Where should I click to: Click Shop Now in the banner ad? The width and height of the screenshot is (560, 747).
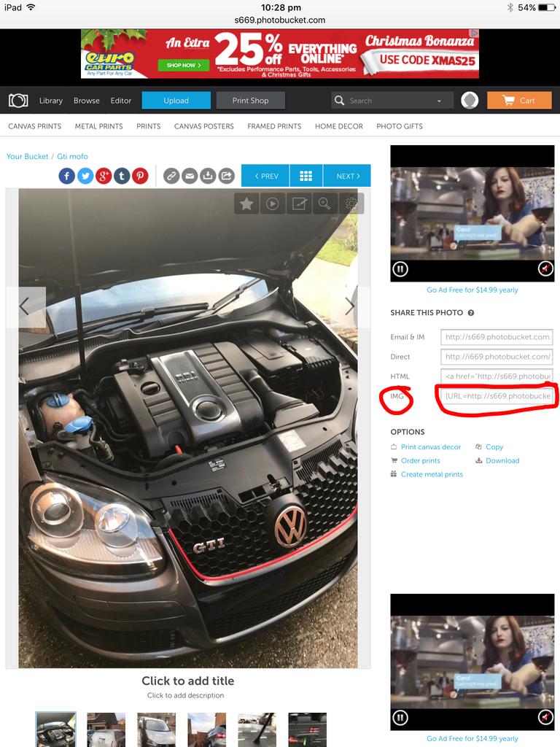pos(183,65)
